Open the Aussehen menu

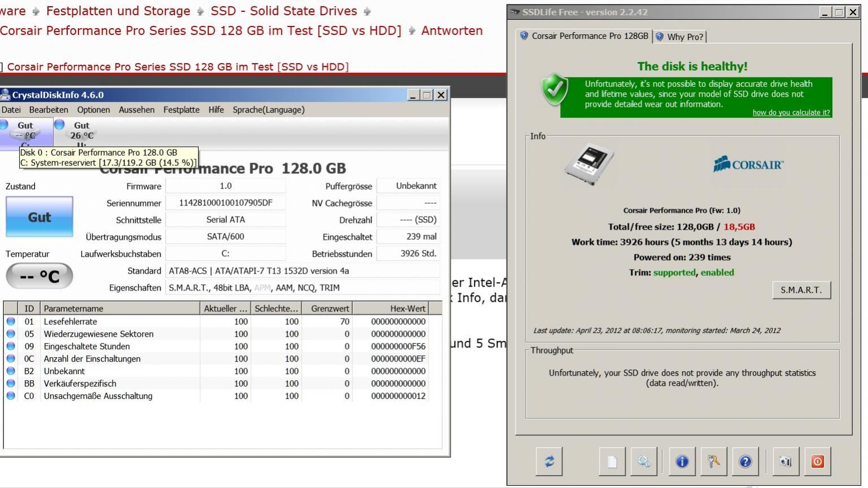137,109
